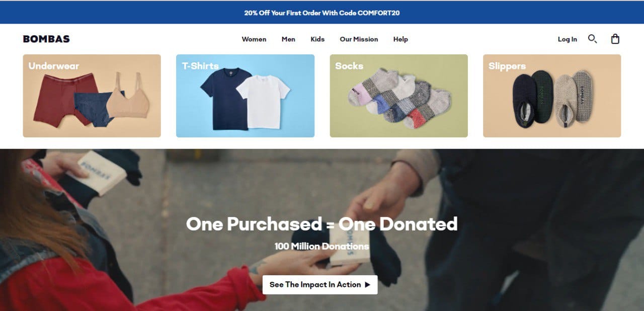Select the T-Shirts category tile
The image size is (644, 311).
(x=245, y=96)
